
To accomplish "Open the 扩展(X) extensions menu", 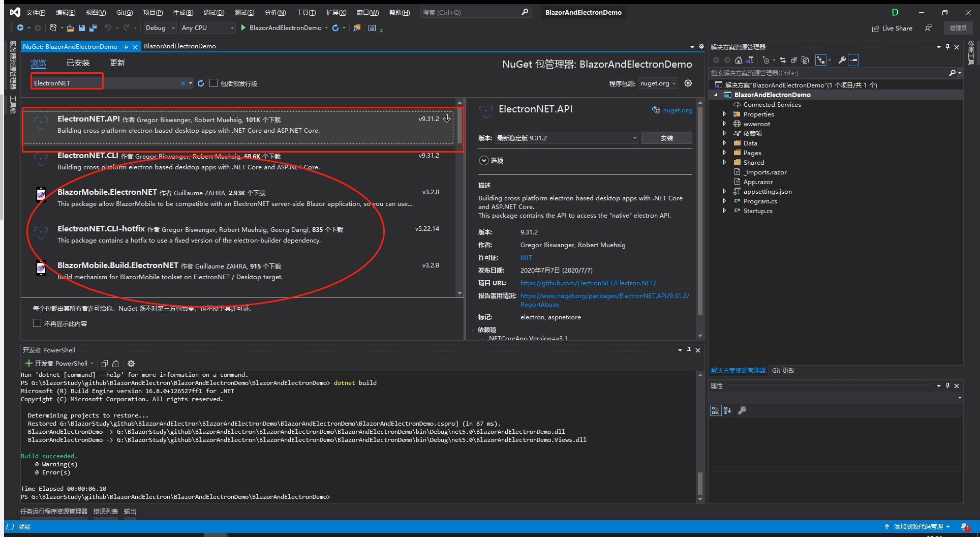I will pos(336,13).
